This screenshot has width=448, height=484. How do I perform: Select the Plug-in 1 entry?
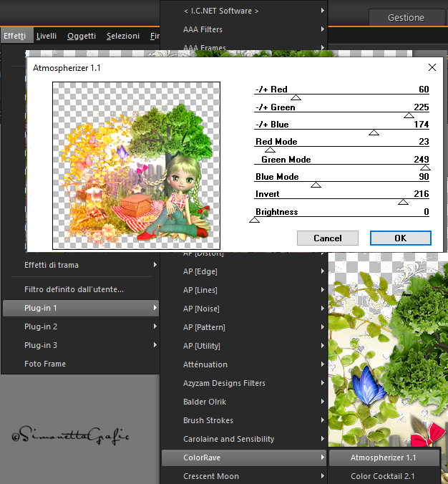[x=81, y=308]
